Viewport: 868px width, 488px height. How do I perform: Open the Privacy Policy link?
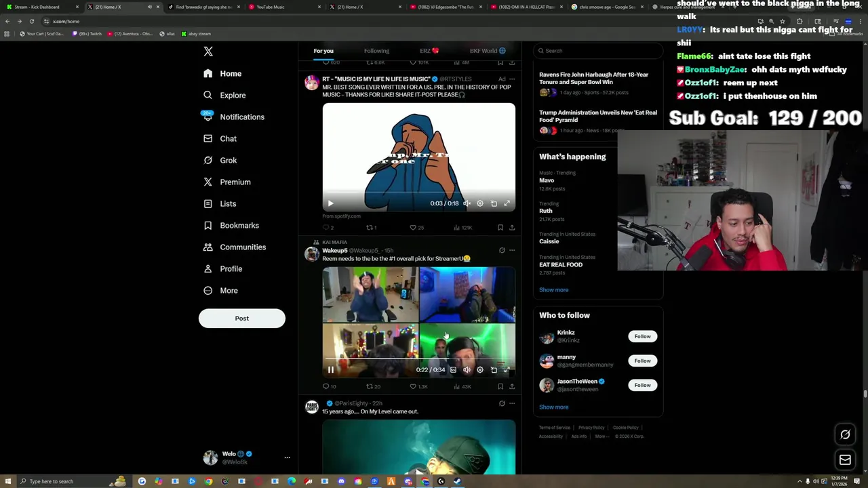click(x=591, y=428)
